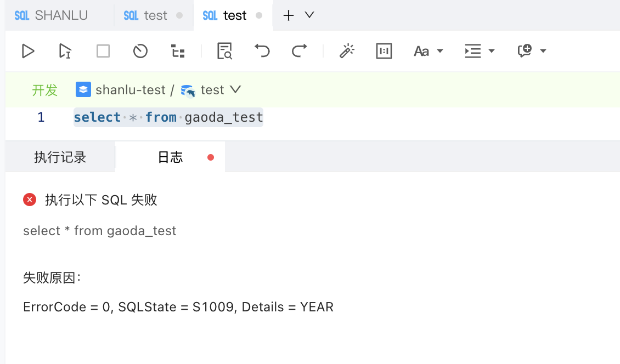Format the SQL with beautify icon
The image size is (620, 364).
click(x=347, y=51)
